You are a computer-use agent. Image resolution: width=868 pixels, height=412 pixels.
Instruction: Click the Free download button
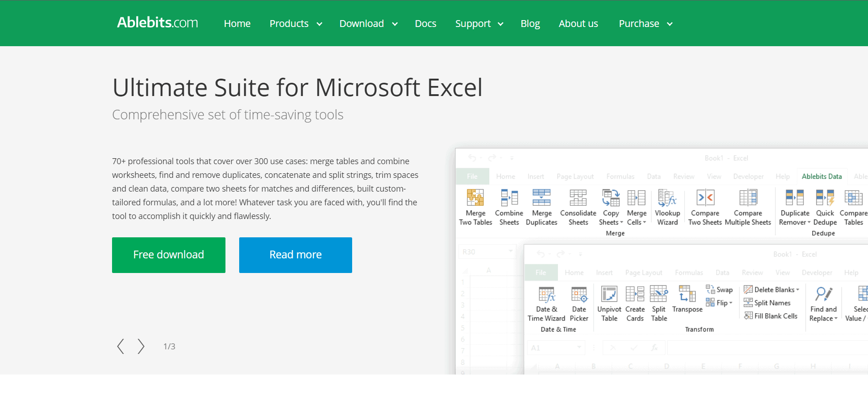click(168, 255)
